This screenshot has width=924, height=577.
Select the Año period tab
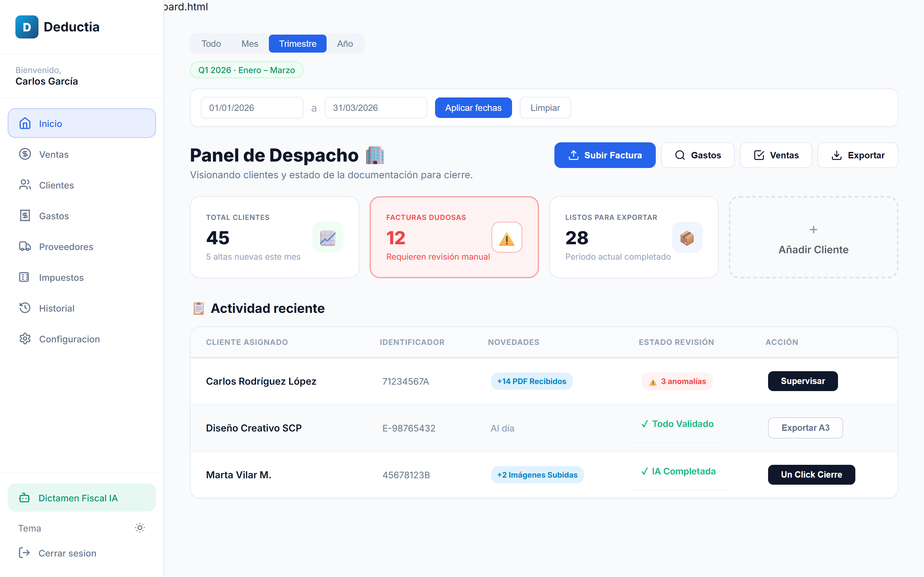[344, 44]
